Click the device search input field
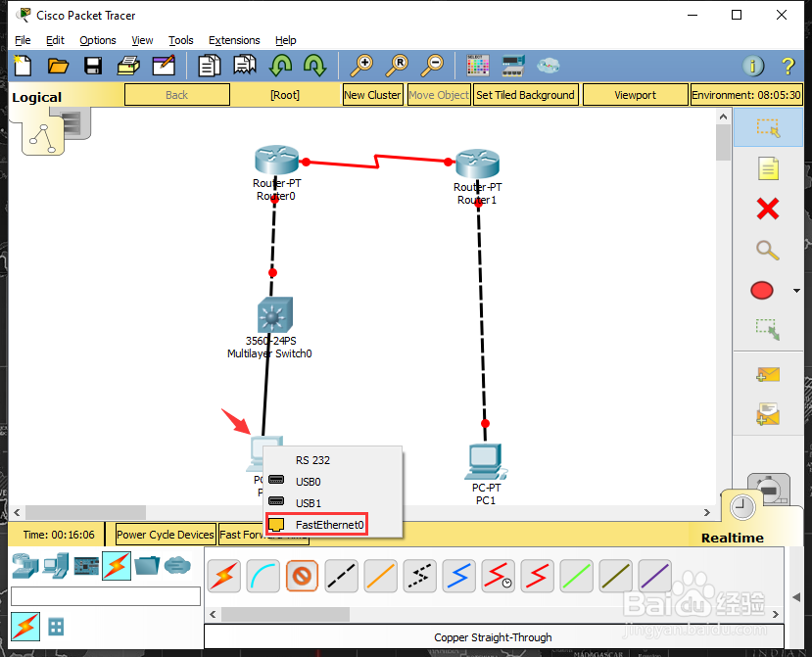 tap(106, 596)
